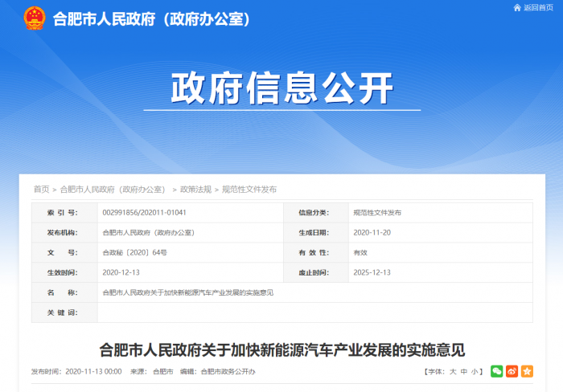Select document number 合政秘〔2020〕64号
The image size is (563, 392).
(x=134, y=252)
